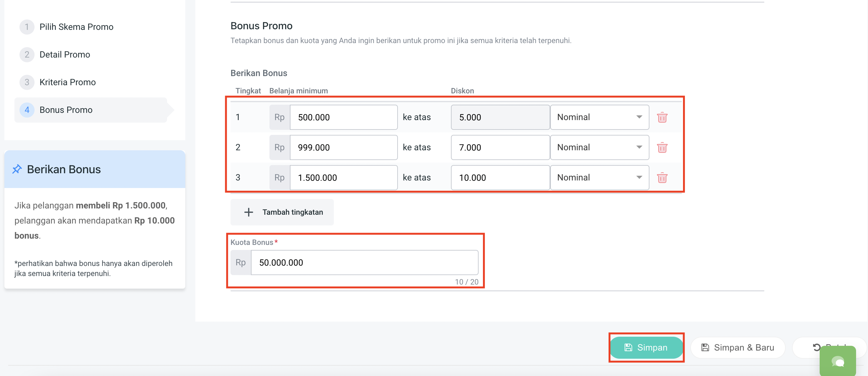Click the floppy-disk icon on Simpan

pos(628,347)
